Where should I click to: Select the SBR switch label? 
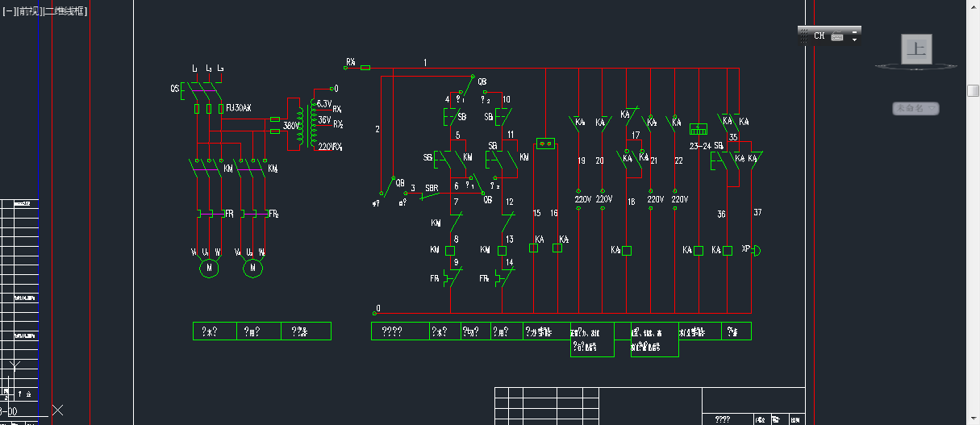coord(432,188)
